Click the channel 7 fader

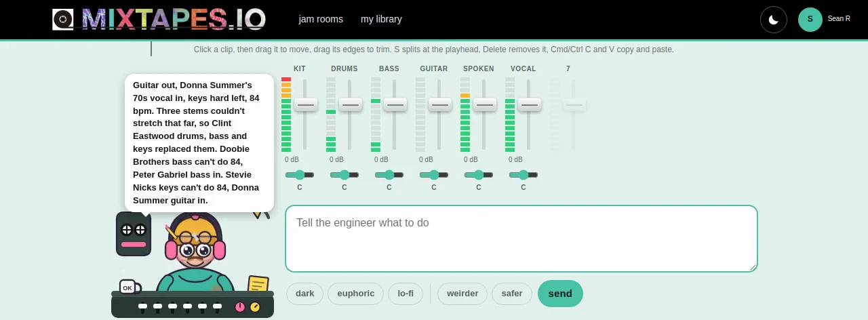[x=574, y=104]
